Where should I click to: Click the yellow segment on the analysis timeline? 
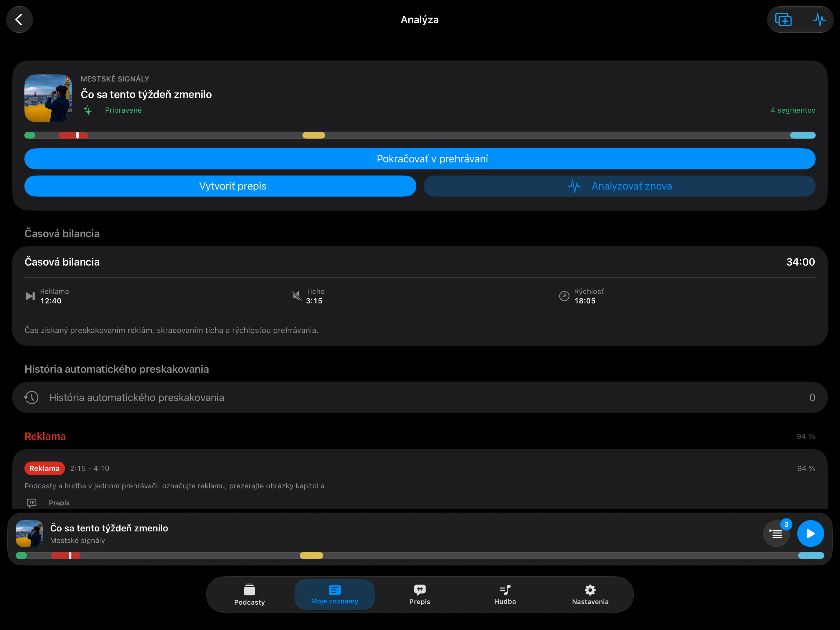click(314, 135)
